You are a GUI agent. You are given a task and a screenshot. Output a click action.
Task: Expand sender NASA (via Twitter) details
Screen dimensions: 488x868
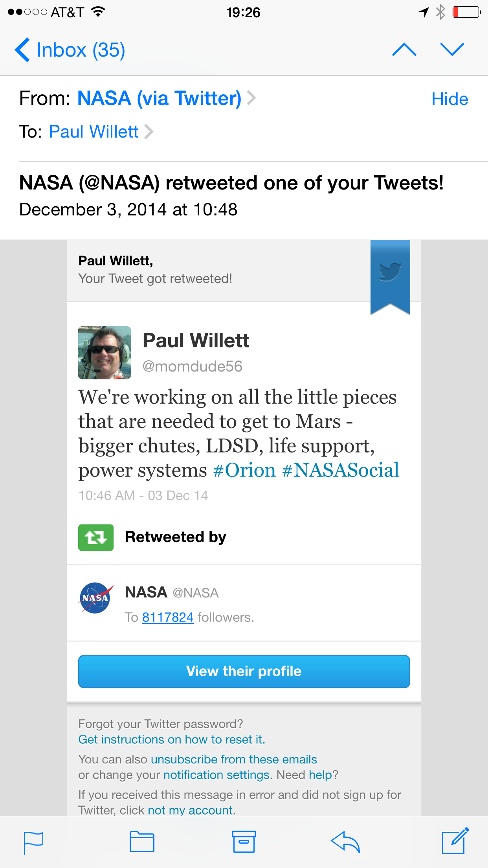[x=160, y=98]
